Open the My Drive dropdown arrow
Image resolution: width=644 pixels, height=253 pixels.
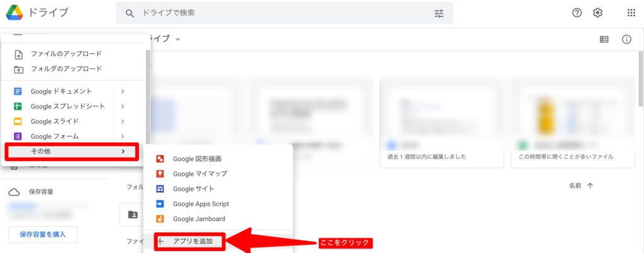[178, 40]
